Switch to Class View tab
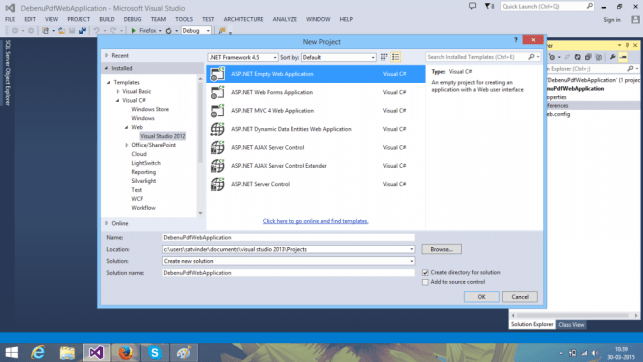Image resolution: width=643 pixels, height=362 pixels. pos(571,325)
